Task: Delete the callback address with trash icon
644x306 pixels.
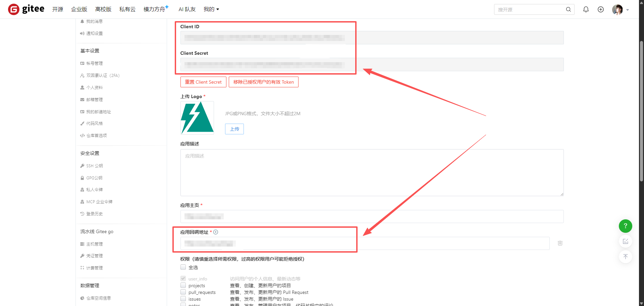Action: (560, 243)
